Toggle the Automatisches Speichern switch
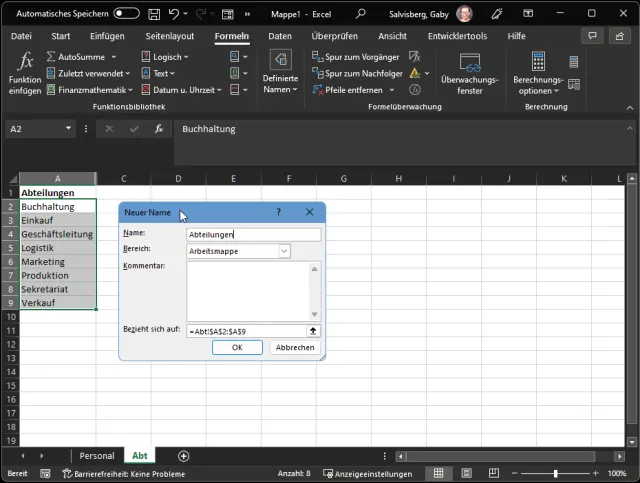This screenshot has height=483, width=640. click(x=126, y=14)
